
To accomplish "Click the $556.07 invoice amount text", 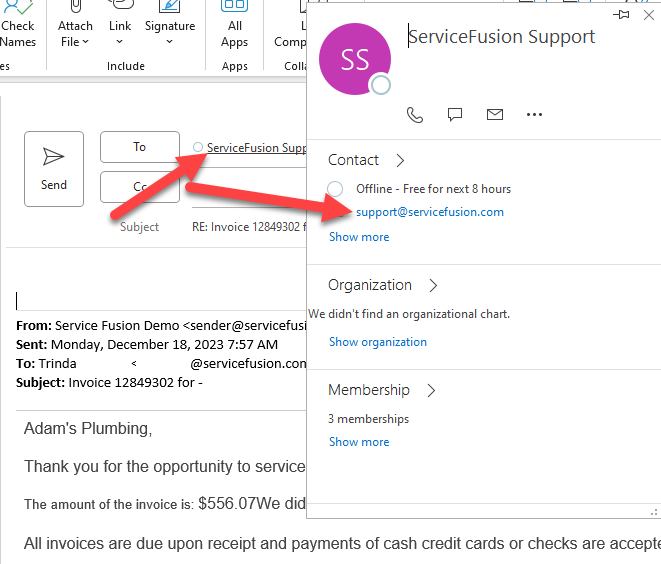I will point(227,503).
